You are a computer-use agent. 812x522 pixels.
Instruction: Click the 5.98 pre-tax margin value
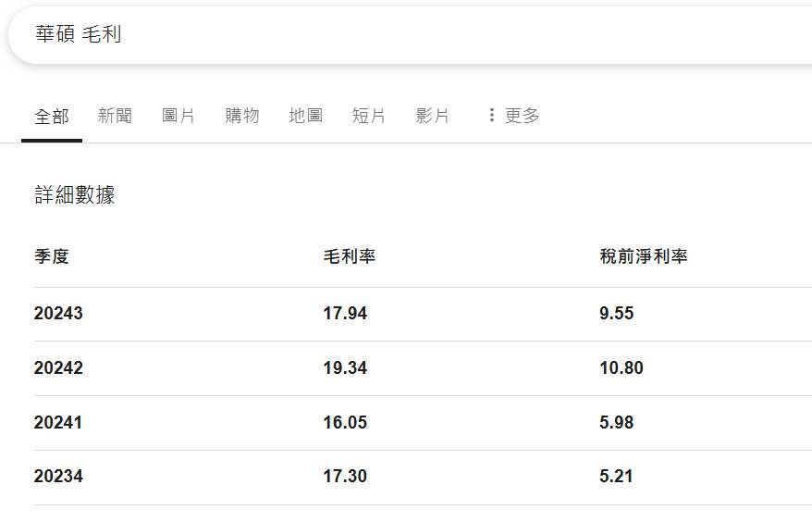click(616, 423)
